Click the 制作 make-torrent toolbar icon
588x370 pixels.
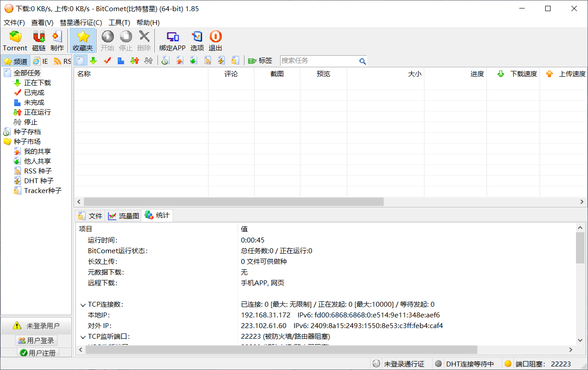[x=57, y=41]
